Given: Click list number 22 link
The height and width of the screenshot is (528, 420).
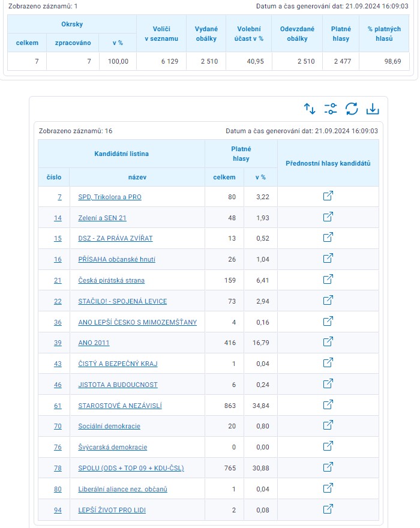Looking at the screenshot, I should point(58,301).
